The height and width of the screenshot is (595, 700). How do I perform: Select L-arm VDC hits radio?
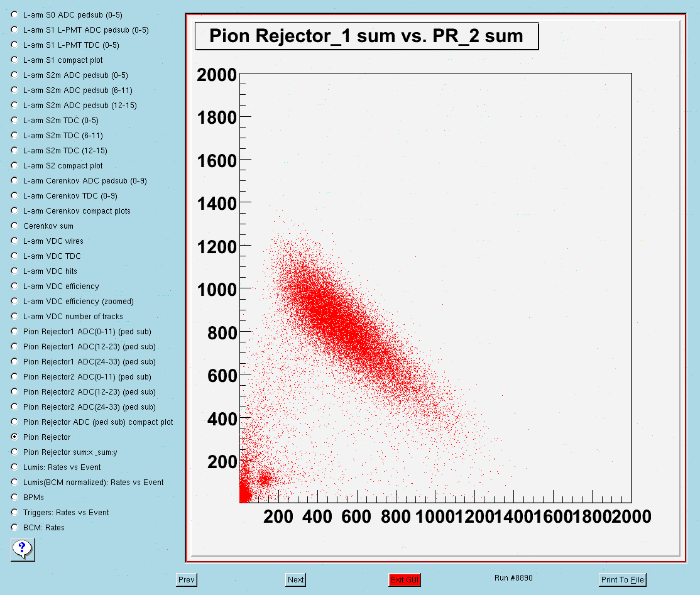click(14, 271)
